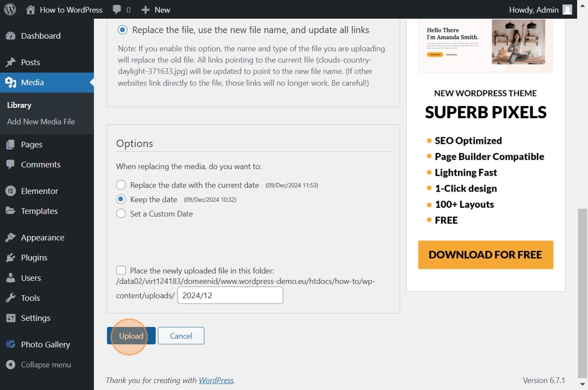Screen dimensions: 588x390
Task: Open the Photo Gallery menu label
Action: point(45,344)
